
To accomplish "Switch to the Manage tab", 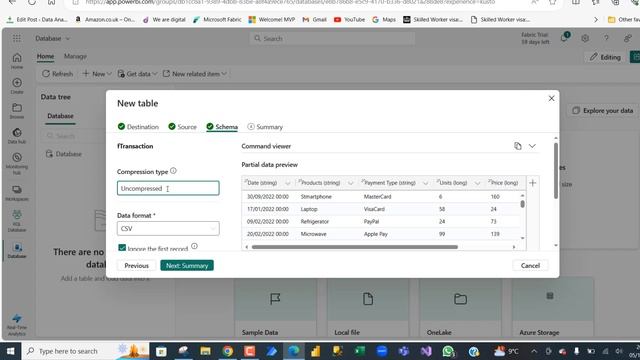I will coord(75,56).
